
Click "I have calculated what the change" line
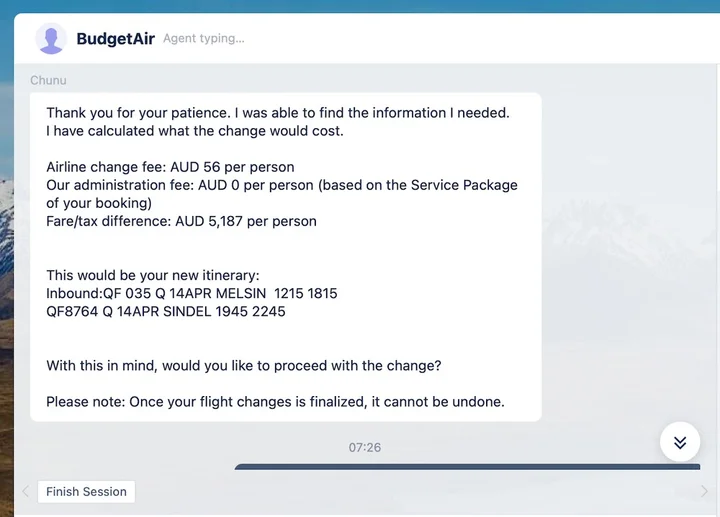[x=195, y=130]
